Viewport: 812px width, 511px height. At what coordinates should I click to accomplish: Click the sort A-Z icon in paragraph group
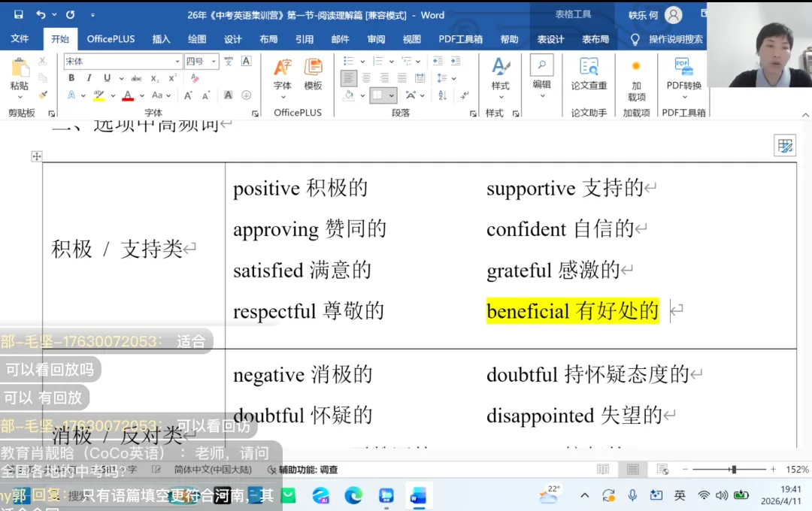coord(441,95)
